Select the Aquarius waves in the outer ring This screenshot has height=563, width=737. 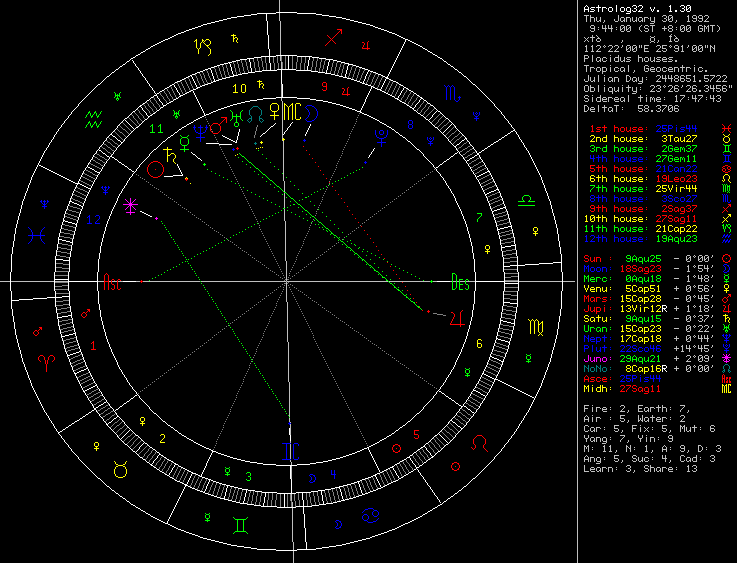point(93,119)
